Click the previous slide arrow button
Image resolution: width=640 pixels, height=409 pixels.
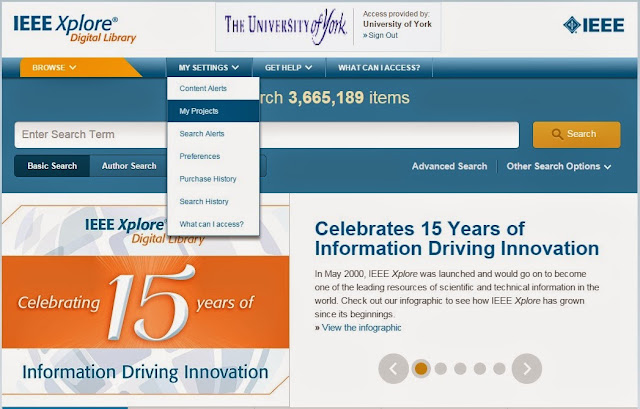tap(393, 369)
